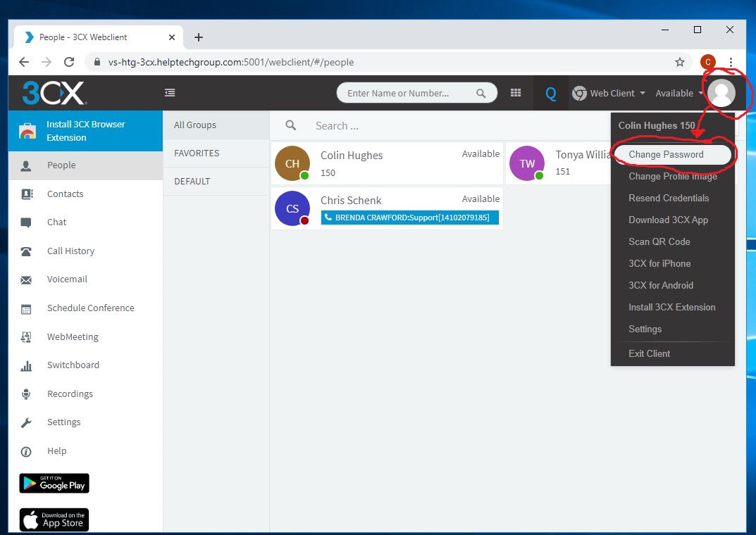756x535 pixels.
Task: Open a new browser tab
Action: 198,37
